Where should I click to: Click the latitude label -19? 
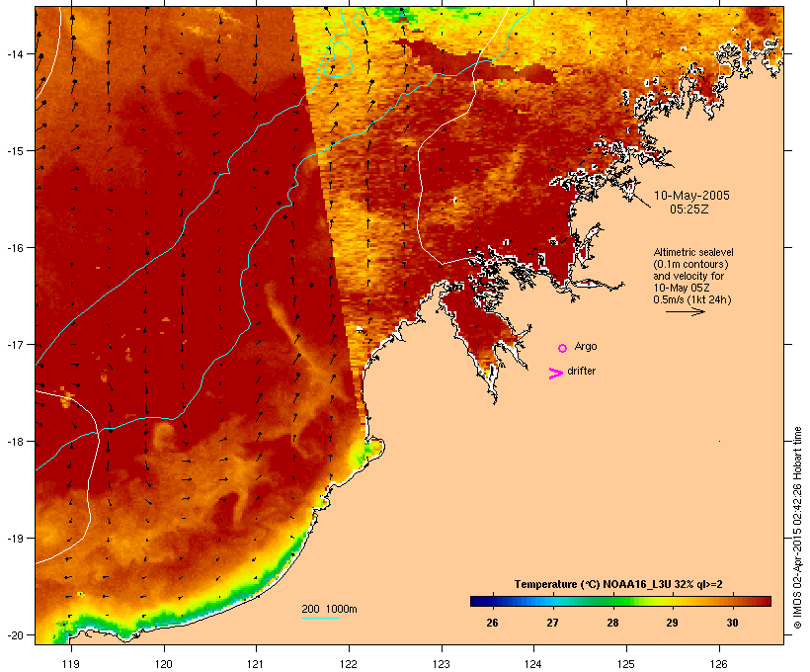[14, 539]
